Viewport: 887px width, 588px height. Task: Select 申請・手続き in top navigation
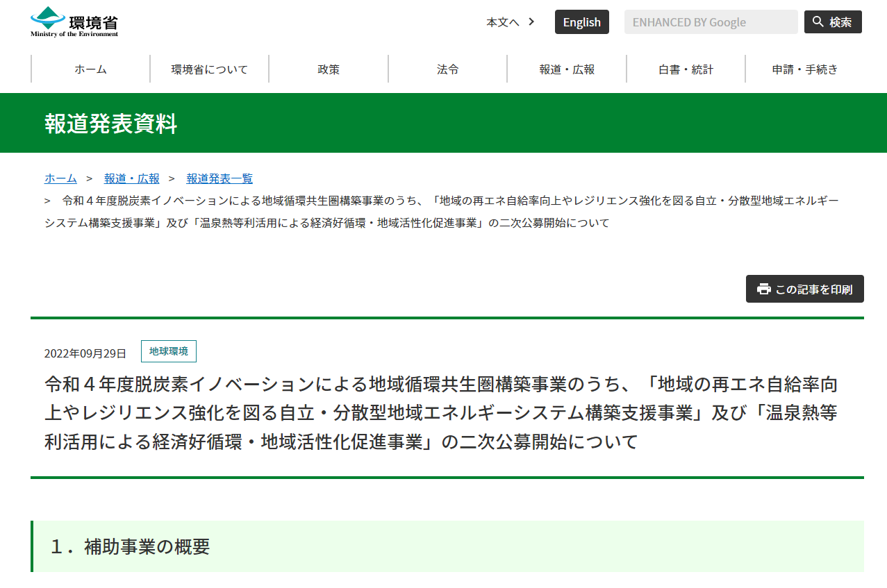tap(804, 69)
